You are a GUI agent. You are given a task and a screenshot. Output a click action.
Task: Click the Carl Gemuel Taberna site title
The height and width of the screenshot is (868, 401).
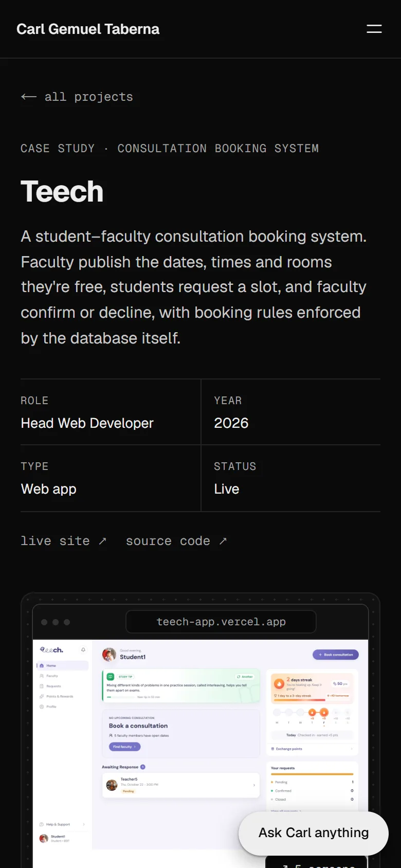88,29
